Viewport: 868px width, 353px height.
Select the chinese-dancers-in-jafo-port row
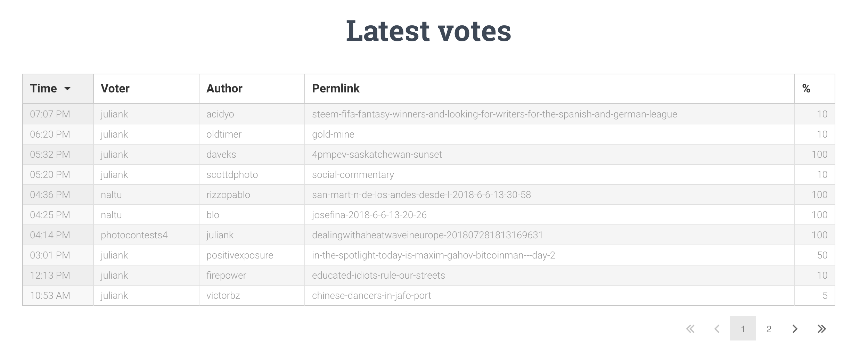coord(429,295)
